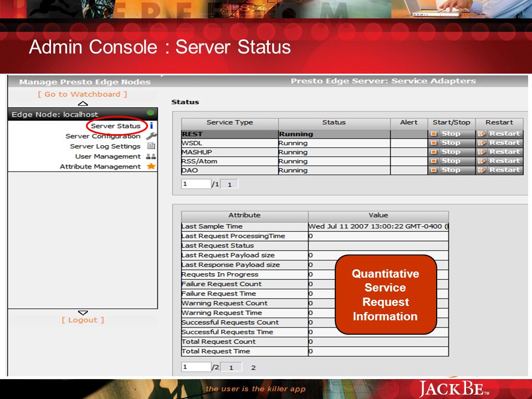Go to Watchboard link
The image size is (532, 399).
click(83, 94)
